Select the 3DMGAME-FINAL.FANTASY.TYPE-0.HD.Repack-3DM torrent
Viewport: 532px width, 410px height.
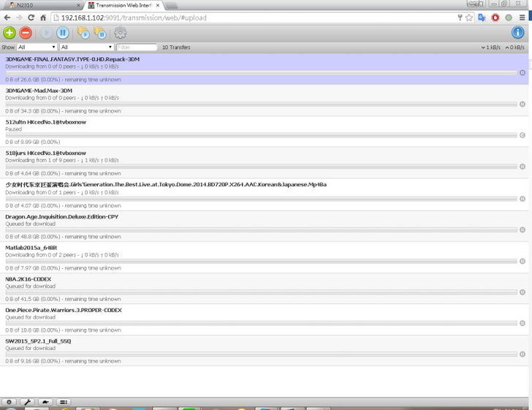point(264,69)
